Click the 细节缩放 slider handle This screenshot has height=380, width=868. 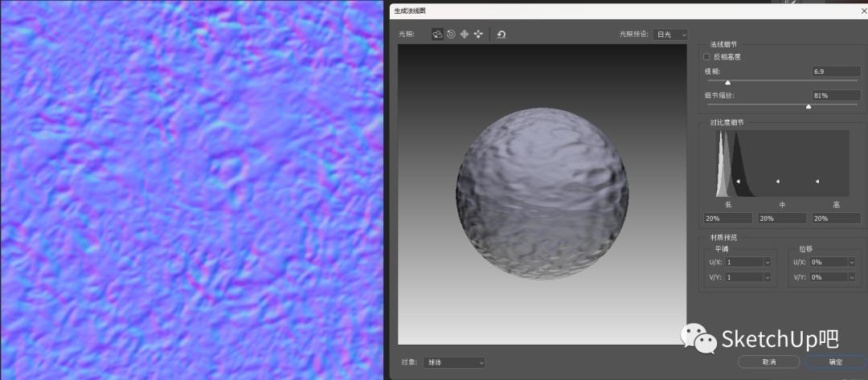tap(809, 106)
